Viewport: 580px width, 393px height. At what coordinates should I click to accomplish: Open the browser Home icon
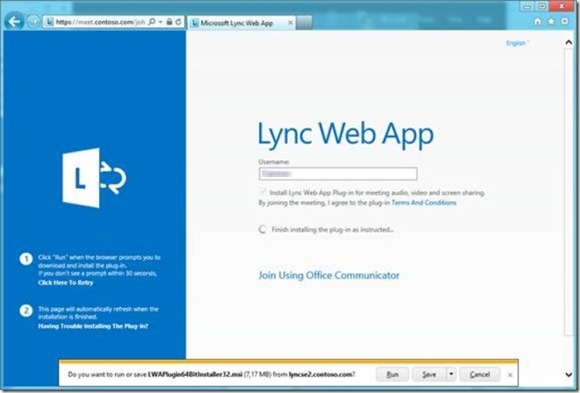pos(537,21)
